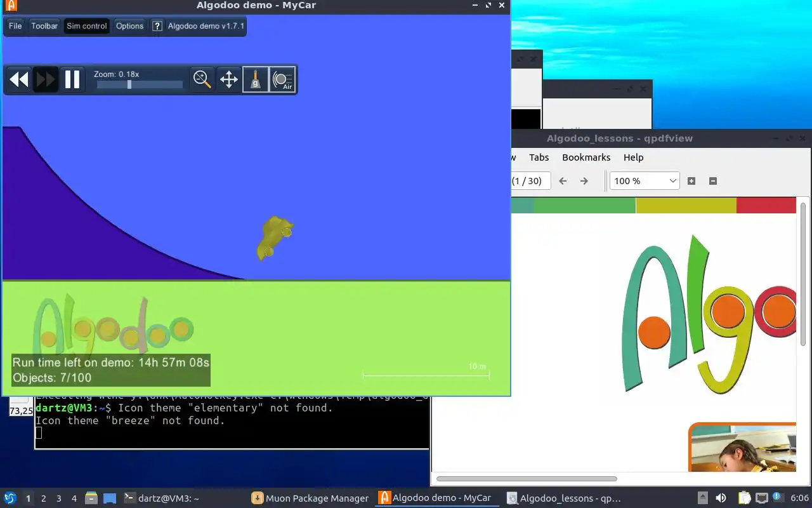The width and height of the screenshot is (812, 508).
Task: Switch to workspace 3 in the taskbar
Action: point(59,498)
